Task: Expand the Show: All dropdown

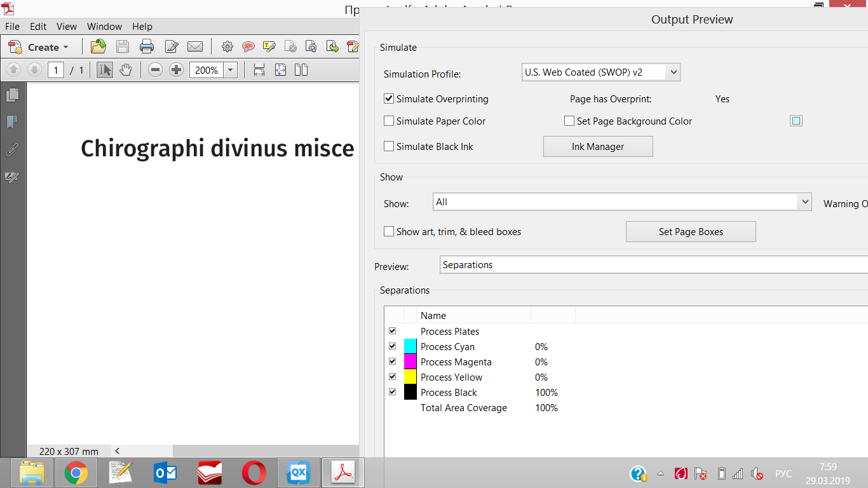Action: [623, 202]
